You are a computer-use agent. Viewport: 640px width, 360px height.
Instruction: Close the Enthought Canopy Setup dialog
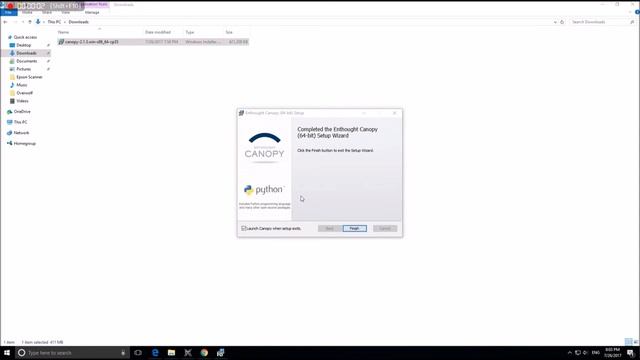pos(394,113)
